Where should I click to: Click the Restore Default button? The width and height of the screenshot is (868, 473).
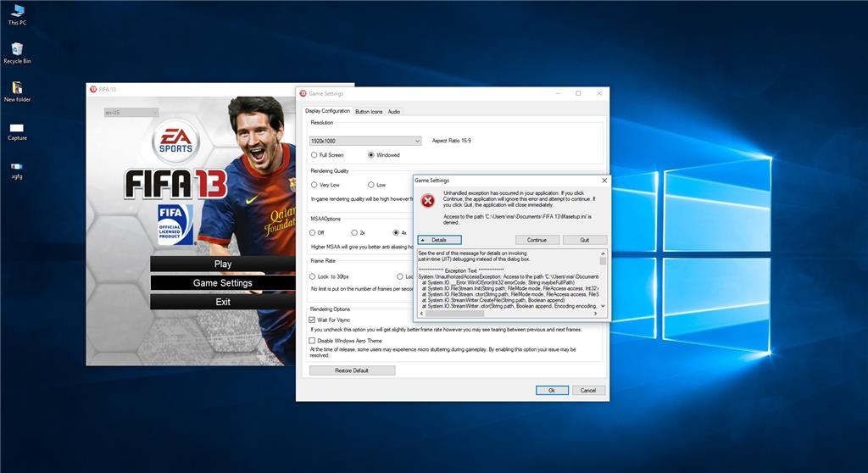pos(352,370)
